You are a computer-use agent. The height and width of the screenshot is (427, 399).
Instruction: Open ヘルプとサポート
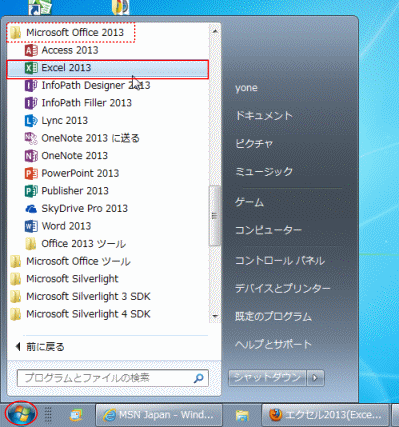273,344
